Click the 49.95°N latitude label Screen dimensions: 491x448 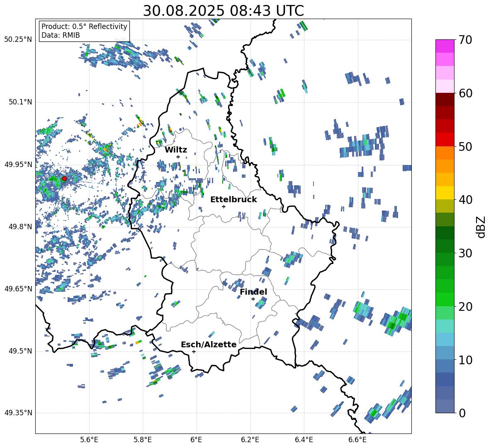tap(18, 165)
